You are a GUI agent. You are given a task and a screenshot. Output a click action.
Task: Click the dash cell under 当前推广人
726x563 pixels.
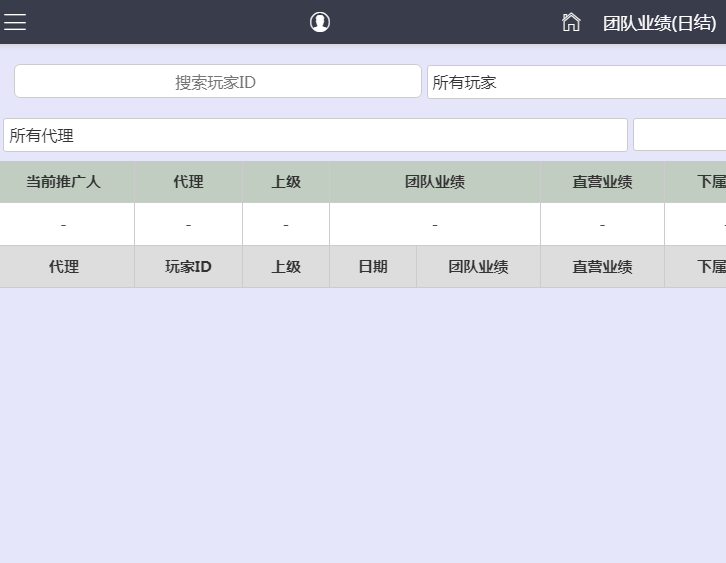[x=63, y=225]
